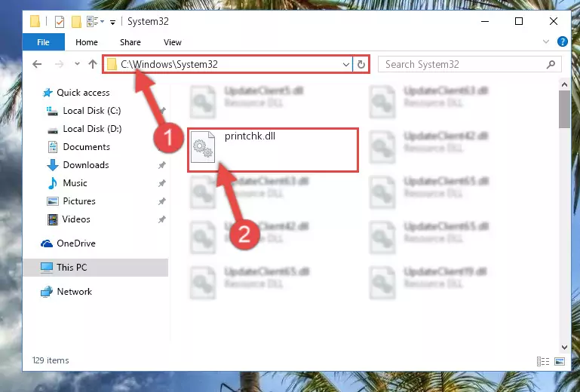Open Help with the question mark icon
This screenshot has height=392, width=580.
click(562, 41)
